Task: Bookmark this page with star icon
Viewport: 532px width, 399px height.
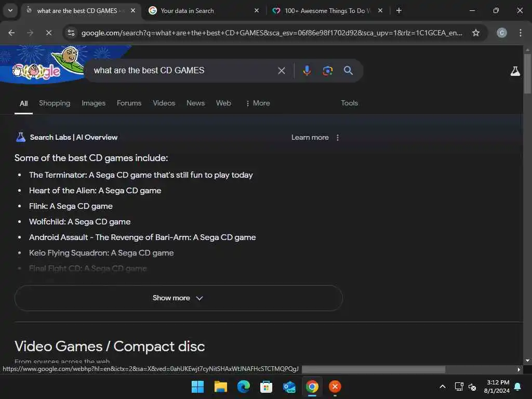Action: point(476,33)
